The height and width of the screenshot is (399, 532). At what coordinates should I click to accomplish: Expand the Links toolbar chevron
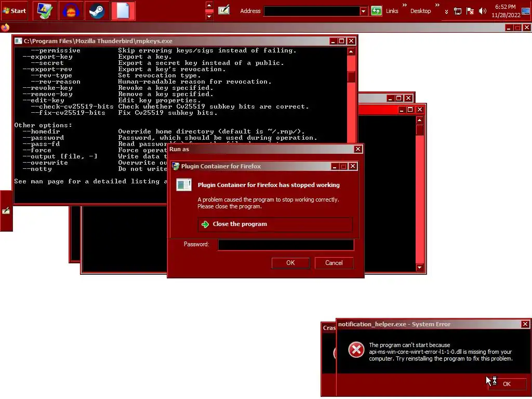point(404,5)
